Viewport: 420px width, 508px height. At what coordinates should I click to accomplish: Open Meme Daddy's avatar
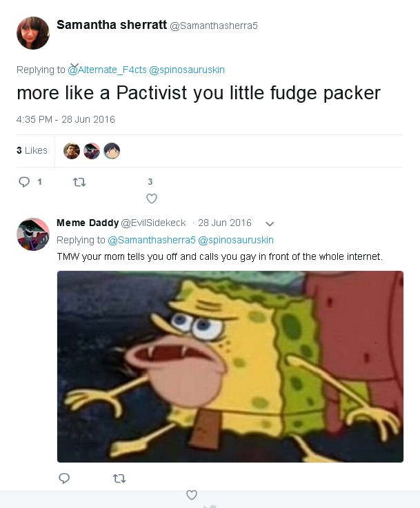pyautogui.click(x=33, y=234)
